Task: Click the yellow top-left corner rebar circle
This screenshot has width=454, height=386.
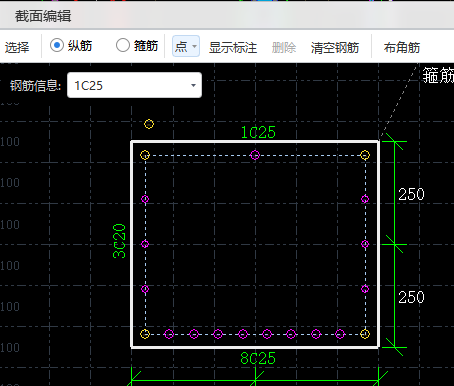Action: pyautogui.click(x=145, y=155)
